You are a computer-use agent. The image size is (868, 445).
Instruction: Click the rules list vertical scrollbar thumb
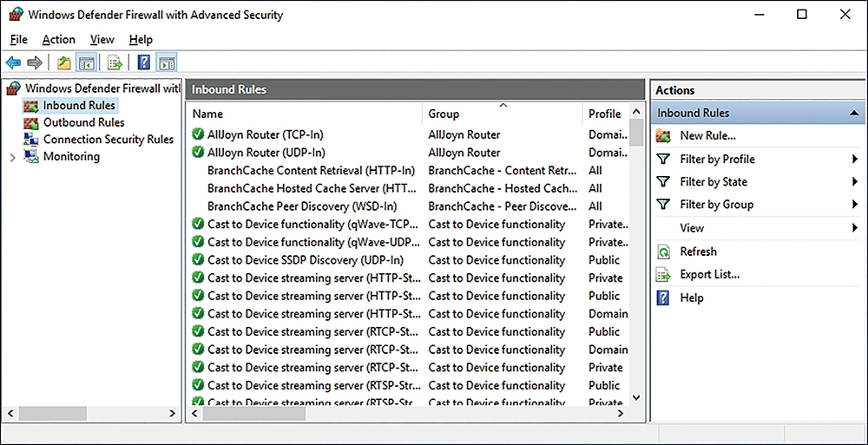click(x=636, y=132)
